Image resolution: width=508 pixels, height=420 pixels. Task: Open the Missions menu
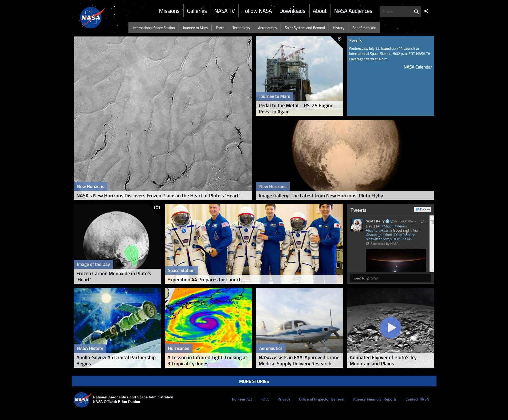pyautogui.click(x=169, y=11)
